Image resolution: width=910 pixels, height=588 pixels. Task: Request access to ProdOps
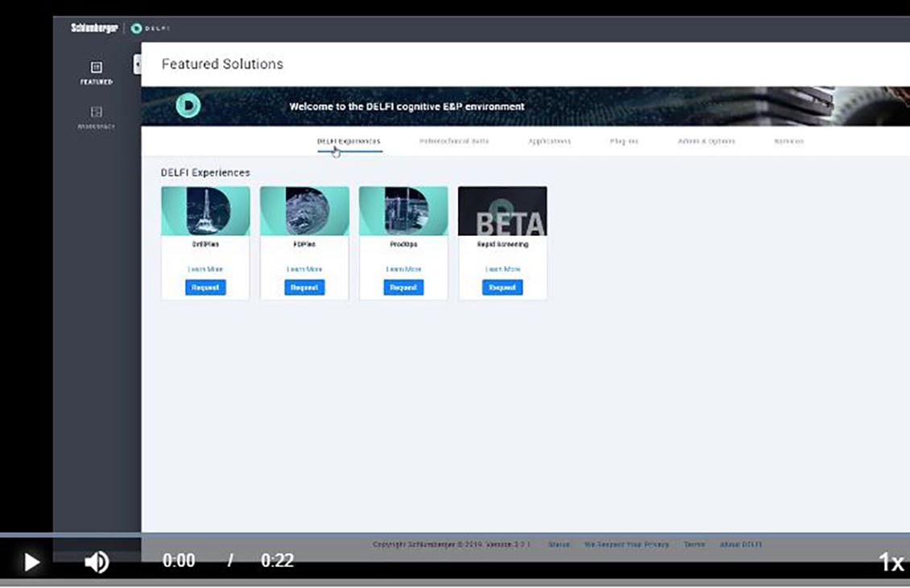(403, 288)
